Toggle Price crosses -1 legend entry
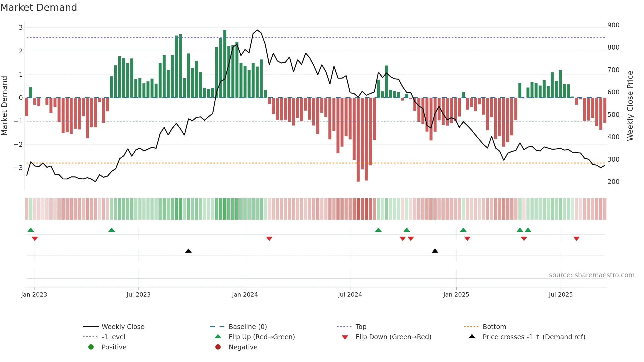Viewport: 644px width, 362px height. (527, 337)
